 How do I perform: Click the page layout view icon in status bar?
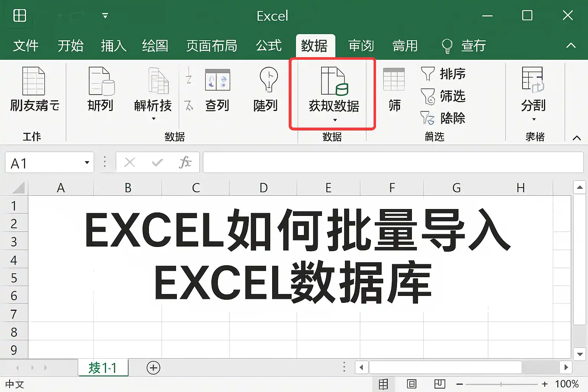(x=412, y=384)
